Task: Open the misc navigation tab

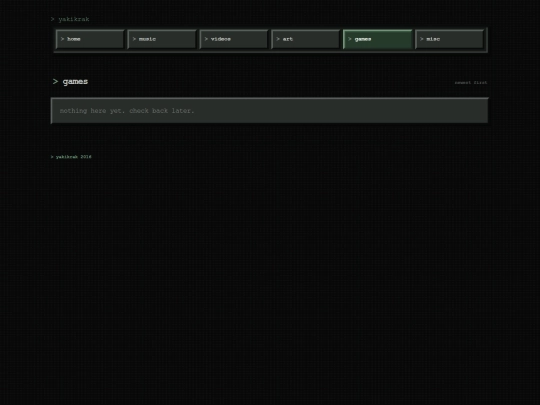Action: click(x=449, y=39)
